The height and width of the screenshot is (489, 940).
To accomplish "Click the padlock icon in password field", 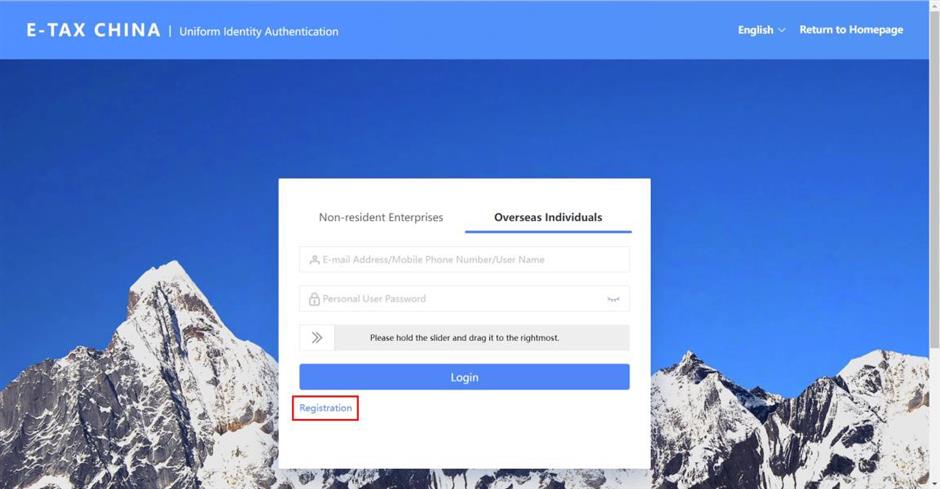I will (x=314, y=298).
